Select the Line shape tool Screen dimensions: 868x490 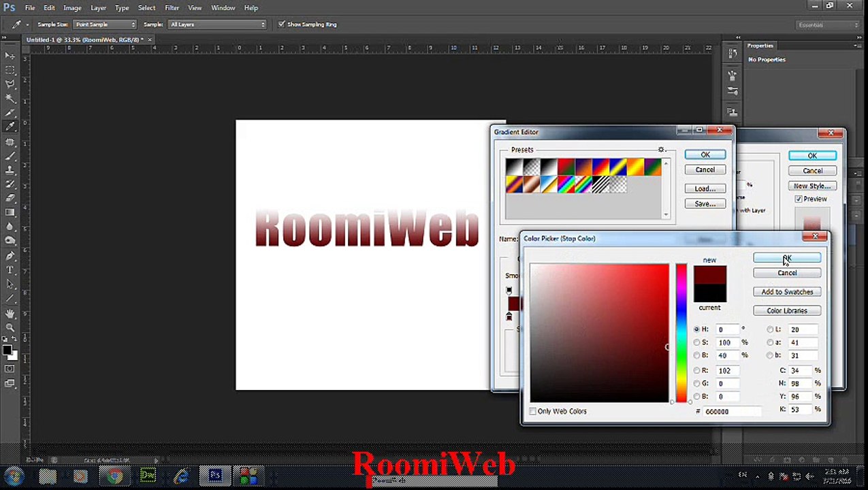tap(10, 299)
